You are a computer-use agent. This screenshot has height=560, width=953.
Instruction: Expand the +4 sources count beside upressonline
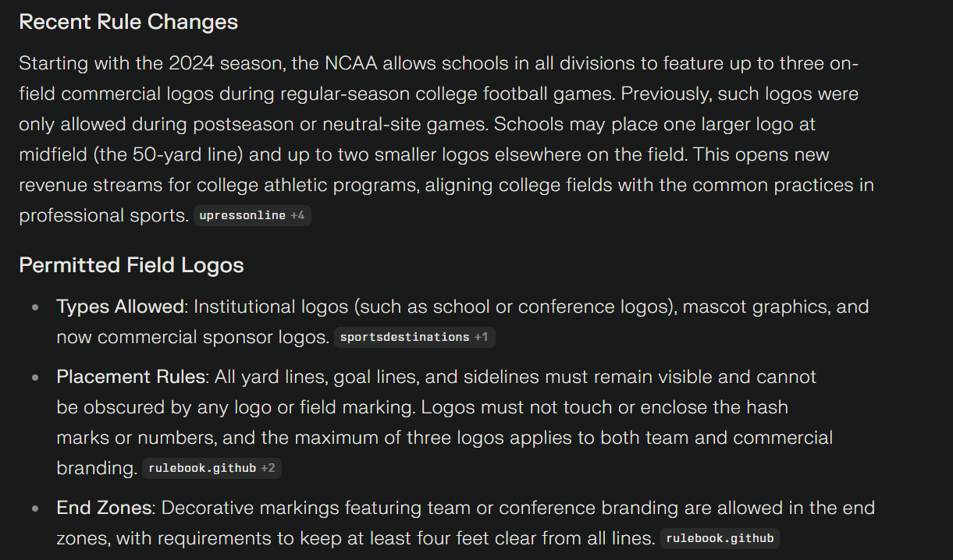pyautogui.click(x=297, y=216)
